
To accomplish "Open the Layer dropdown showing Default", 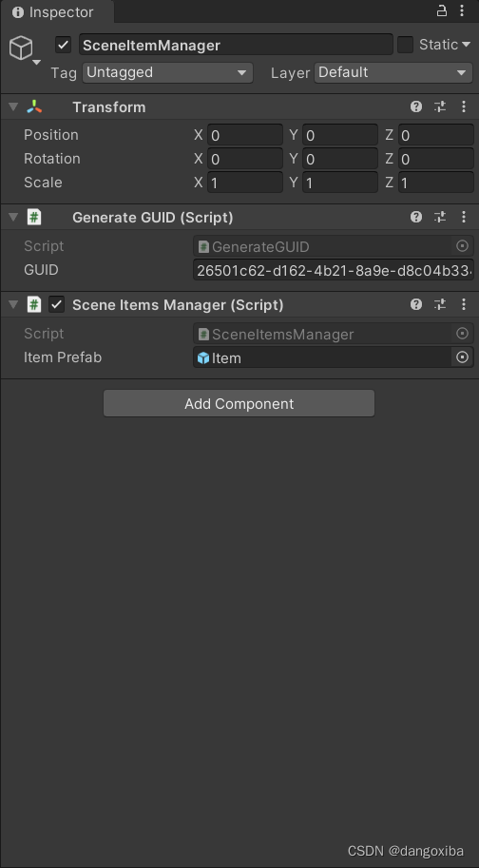I will coord(393,72).
